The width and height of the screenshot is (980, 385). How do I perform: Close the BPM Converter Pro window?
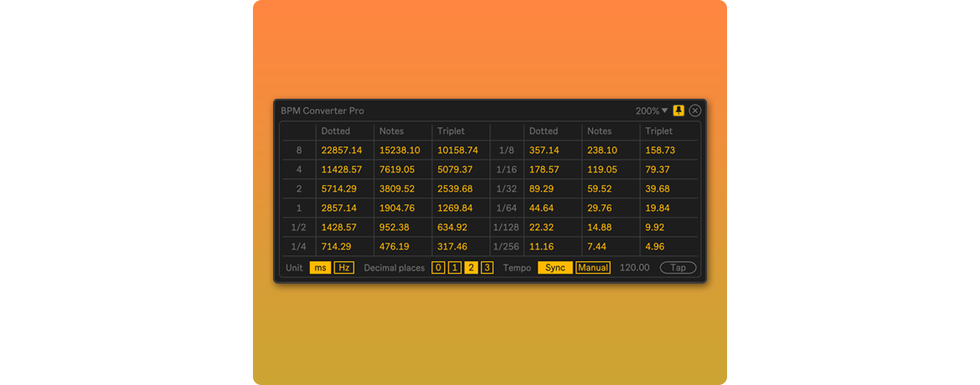tap(695, 110)
